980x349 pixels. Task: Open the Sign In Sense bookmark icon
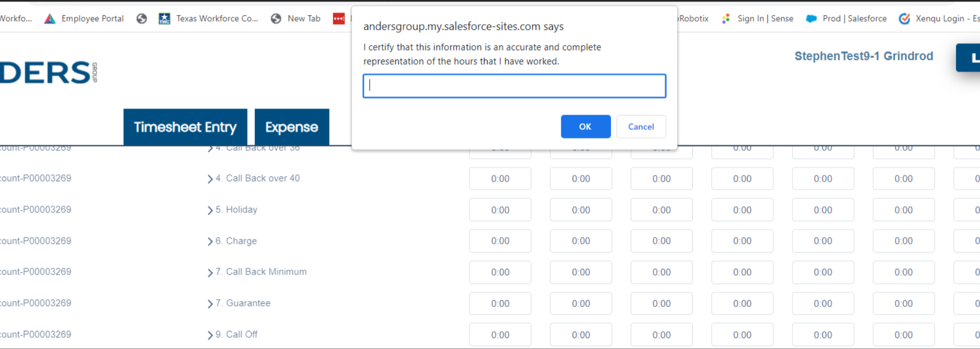[x=726, y=19]
